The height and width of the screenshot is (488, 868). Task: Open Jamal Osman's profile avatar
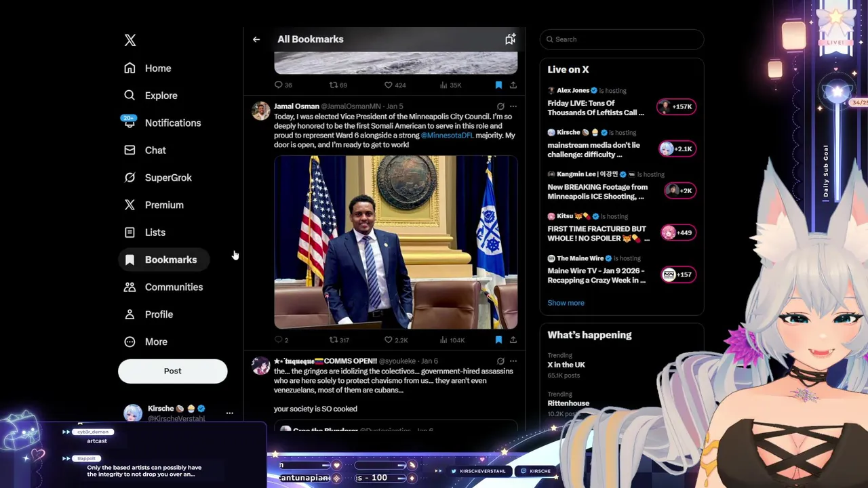[260, 110]
